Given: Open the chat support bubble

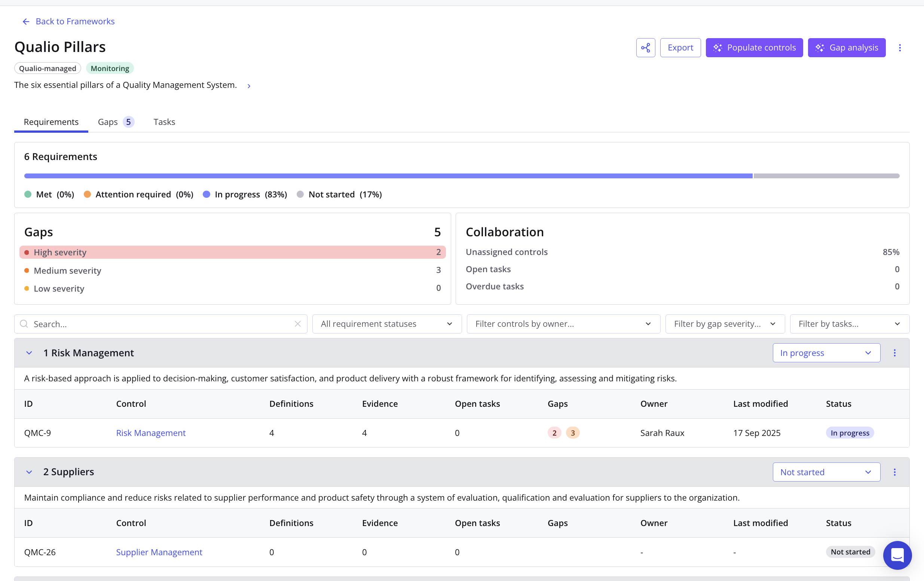Looking at the screenshot, I should click(897, 555).
